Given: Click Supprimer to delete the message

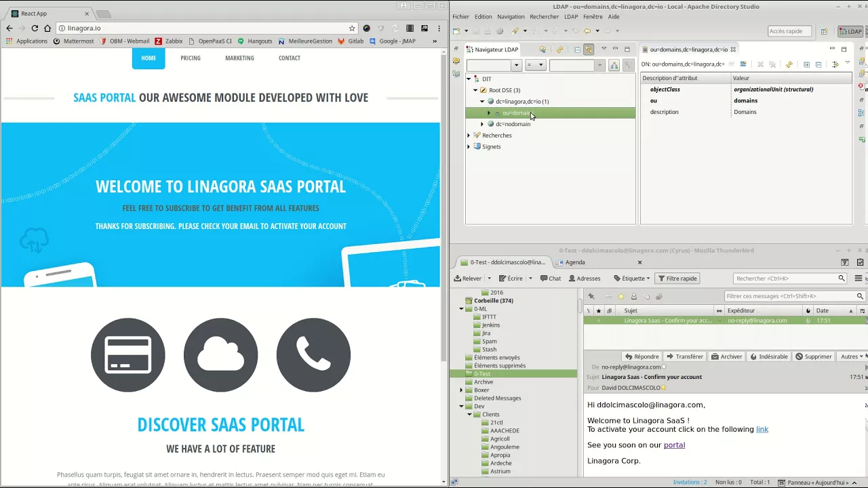Looking at the screenshot, I should pyautogui.click(x=814, y=357).
